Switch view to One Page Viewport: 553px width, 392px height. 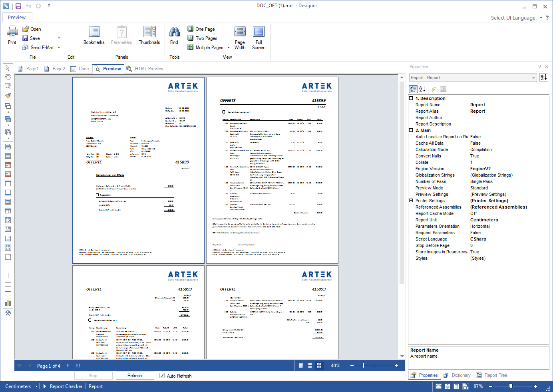pos(201,29)
